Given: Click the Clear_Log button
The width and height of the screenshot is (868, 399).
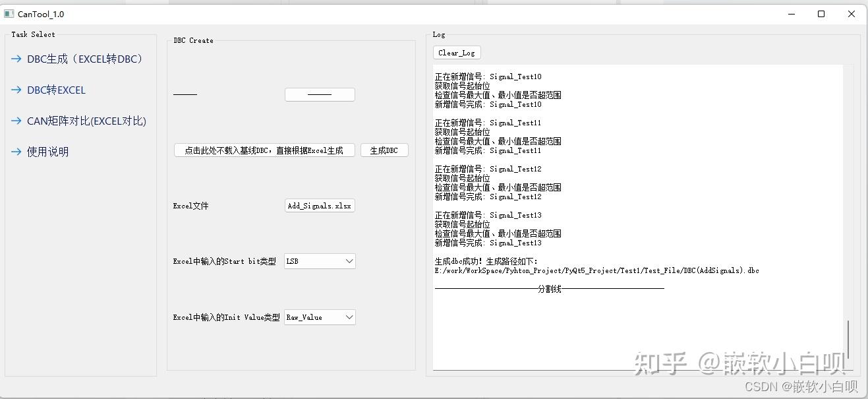Looking at the screenshot, I should (456, 52).
